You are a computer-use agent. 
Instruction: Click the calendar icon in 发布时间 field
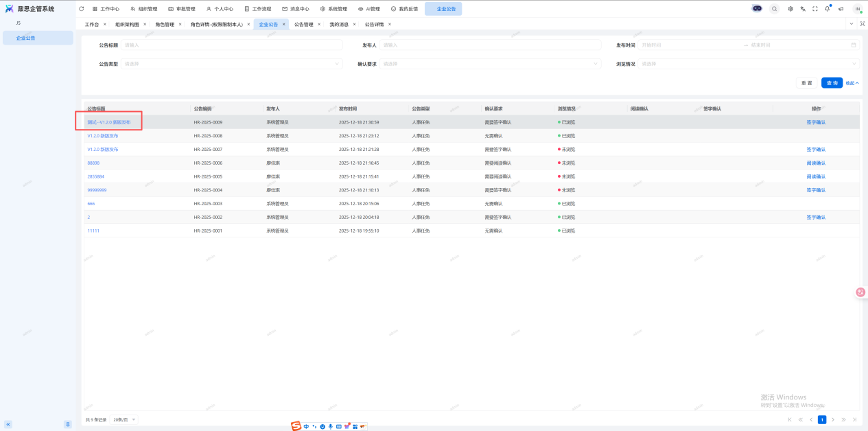[854, 45]
